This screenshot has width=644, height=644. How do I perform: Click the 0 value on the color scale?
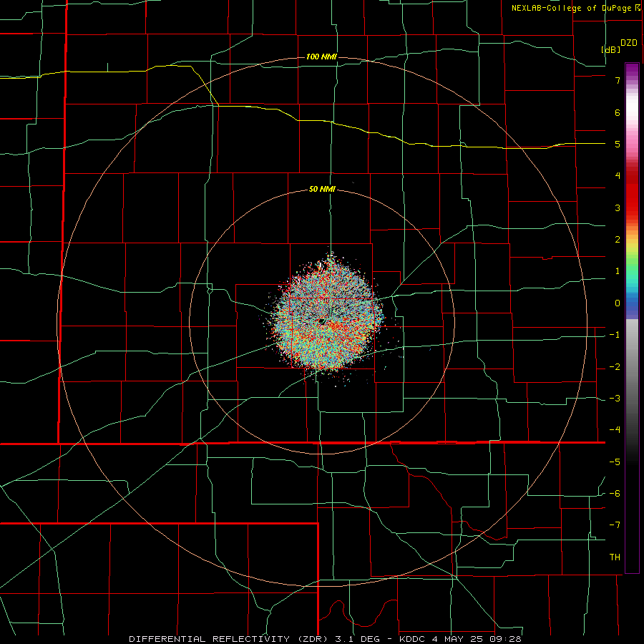pyautogui.click(x=618, y=303)
